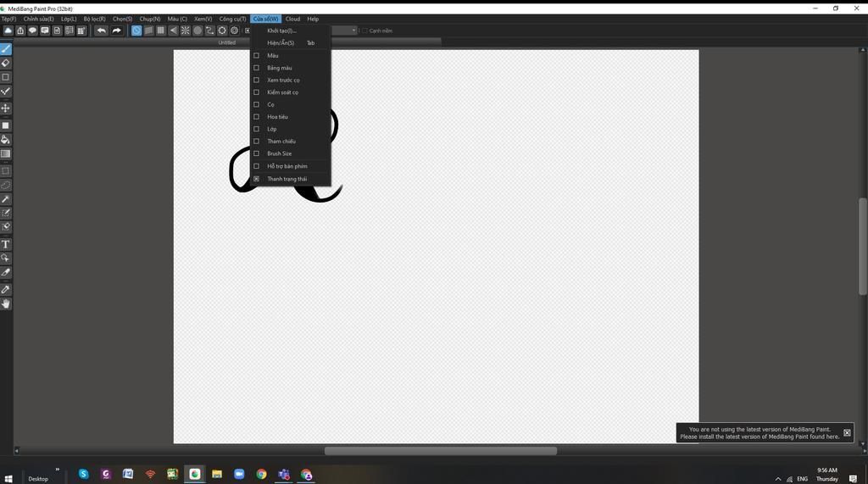The image size is (868, 484).
Task: Close the update notification popup
Action: point(847,432)
